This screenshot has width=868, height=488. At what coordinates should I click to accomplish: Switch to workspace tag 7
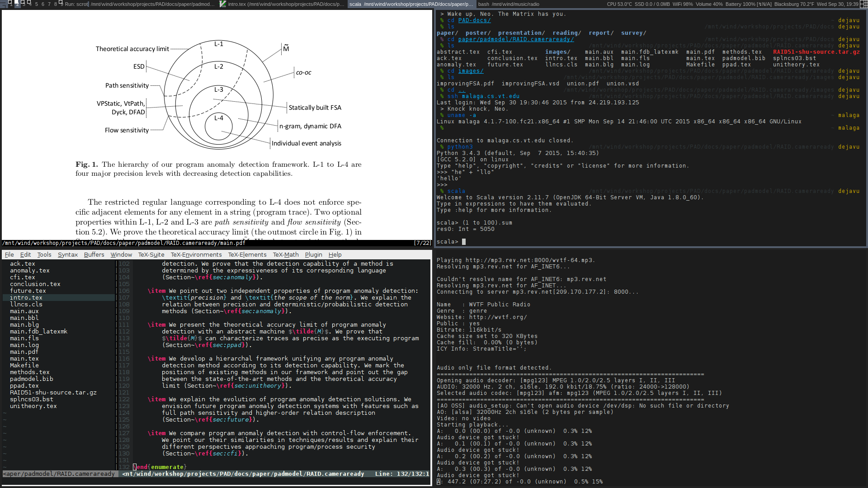(49, 4)
